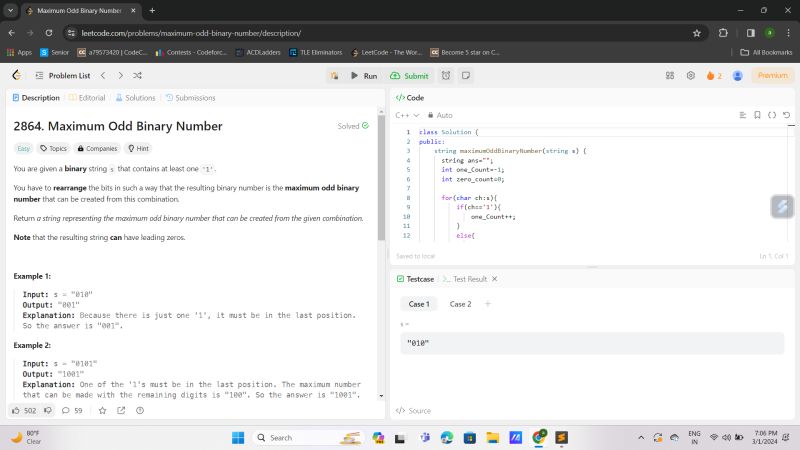Click the debugger icon left of Run
This screenshot has height=450, width=800.
point(334,76)
